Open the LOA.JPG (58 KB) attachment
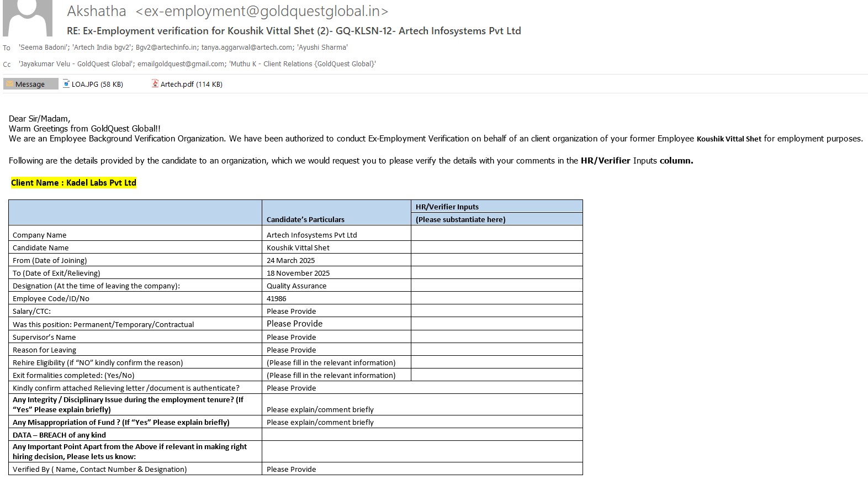The width and height of the screenshot is (868, 479). coord(97,85)
